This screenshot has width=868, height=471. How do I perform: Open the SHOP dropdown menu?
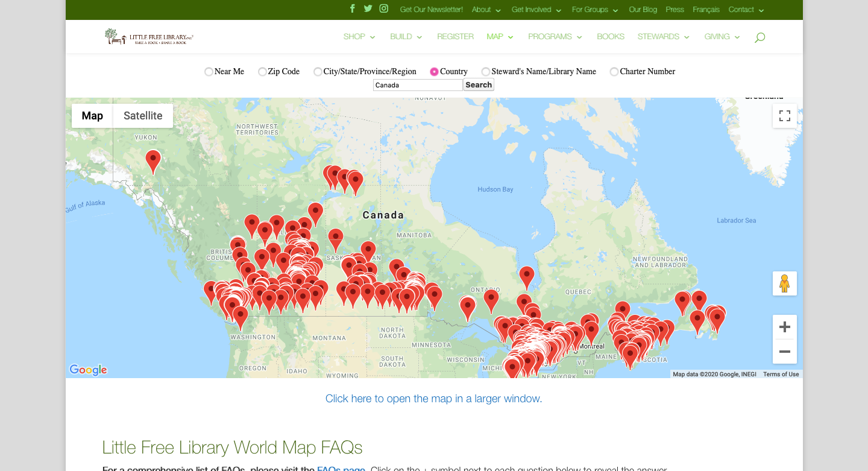tap(359, 37)
